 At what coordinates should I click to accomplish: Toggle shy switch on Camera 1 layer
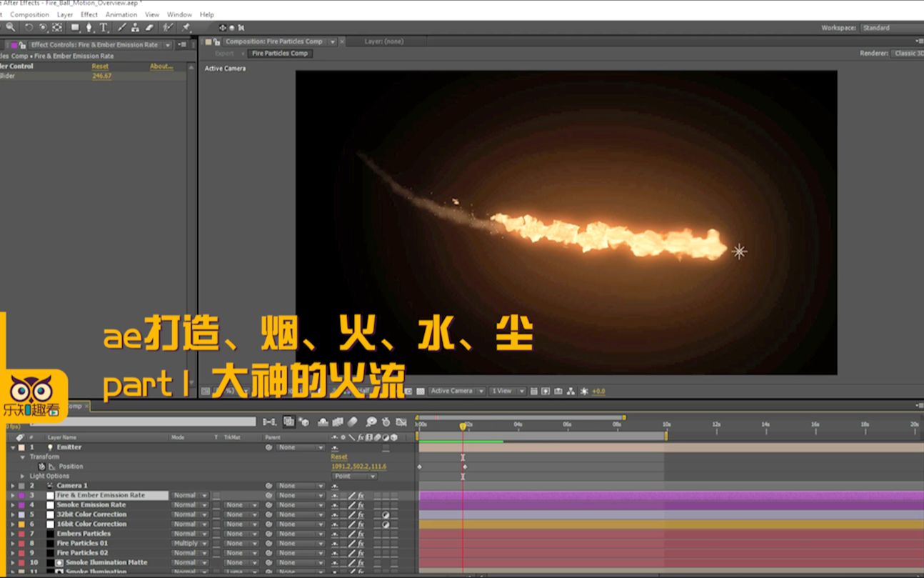[x=335, y=486]
